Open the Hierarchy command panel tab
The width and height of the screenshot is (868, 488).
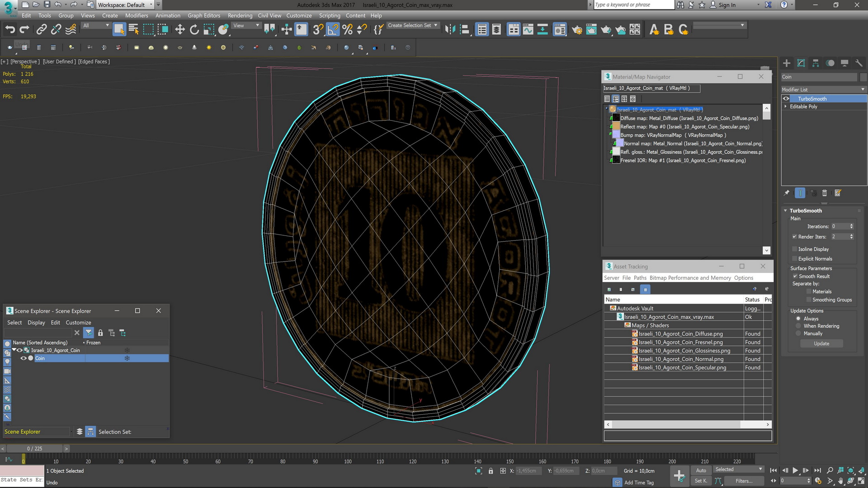coord(816,63)
